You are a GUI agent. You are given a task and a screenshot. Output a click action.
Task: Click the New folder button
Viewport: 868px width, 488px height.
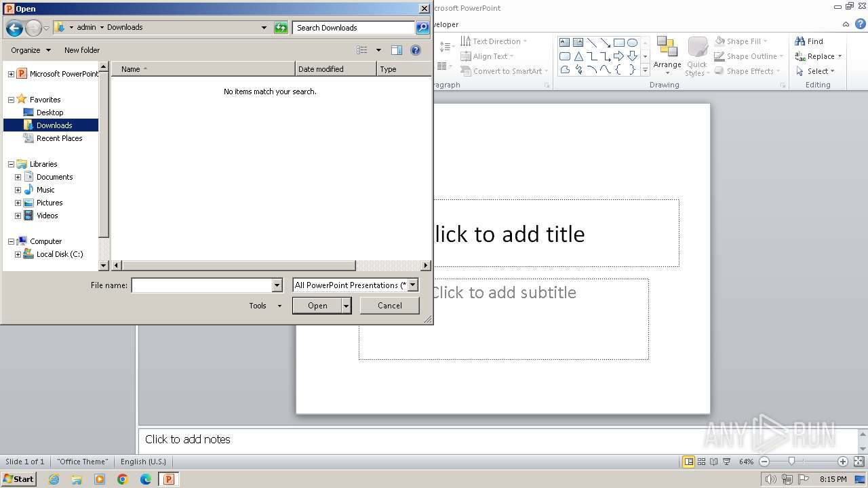coord(82,50)
